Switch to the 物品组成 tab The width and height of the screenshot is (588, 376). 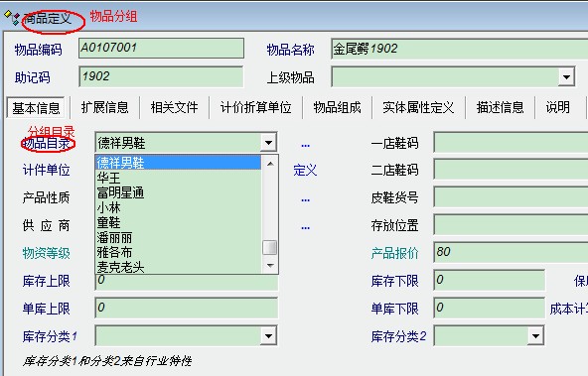(x=337, y=107)
